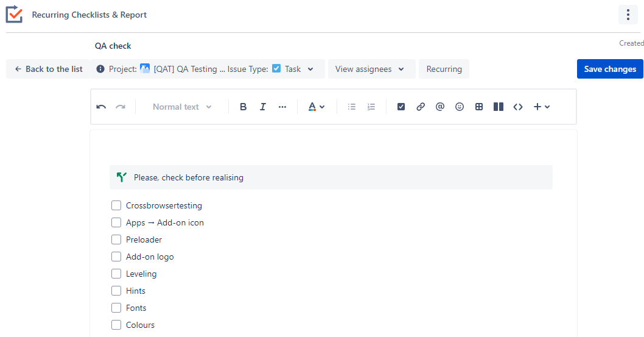
Task: Toggle bold formatting
Action: click(x=243, y=107)
